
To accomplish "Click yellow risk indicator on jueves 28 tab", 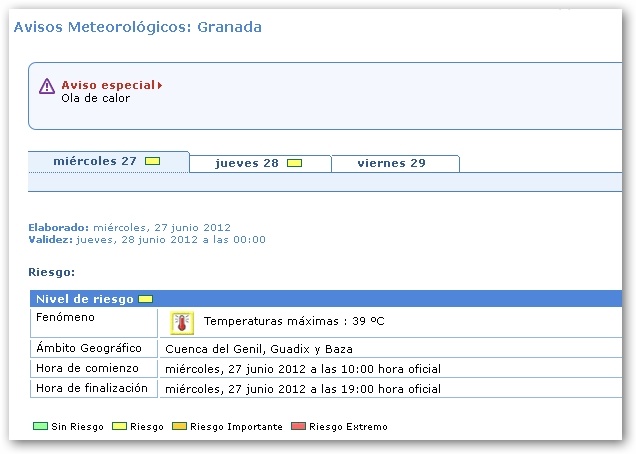I will [x=294, y=163].
